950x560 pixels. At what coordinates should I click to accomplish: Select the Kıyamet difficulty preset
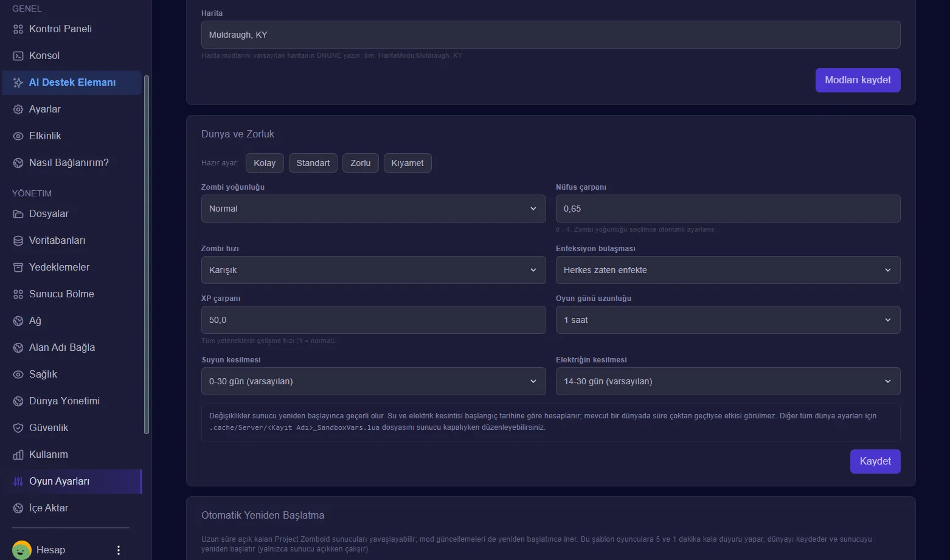coord(407,163)
